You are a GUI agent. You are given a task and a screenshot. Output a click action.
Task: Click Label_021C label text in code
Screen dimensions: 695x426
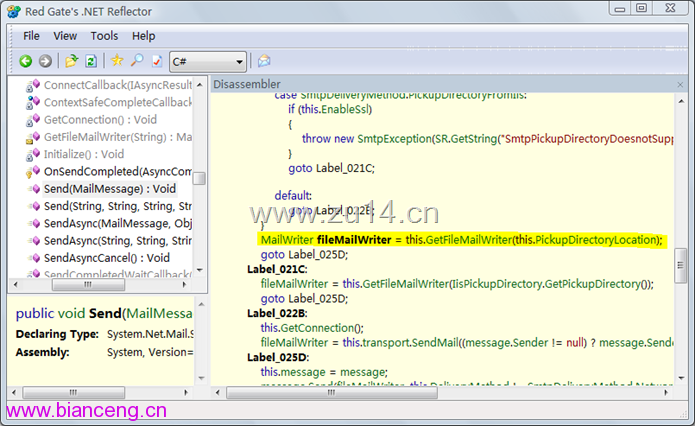(x=277, y=269)
